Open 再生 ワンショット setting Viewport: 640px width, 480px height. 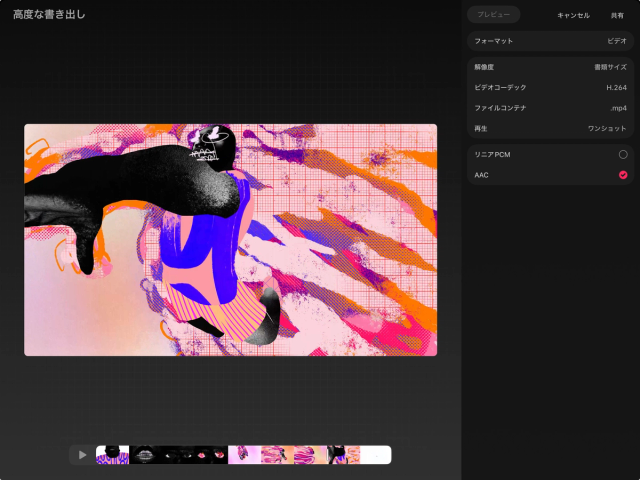click(x=550, y=129)
